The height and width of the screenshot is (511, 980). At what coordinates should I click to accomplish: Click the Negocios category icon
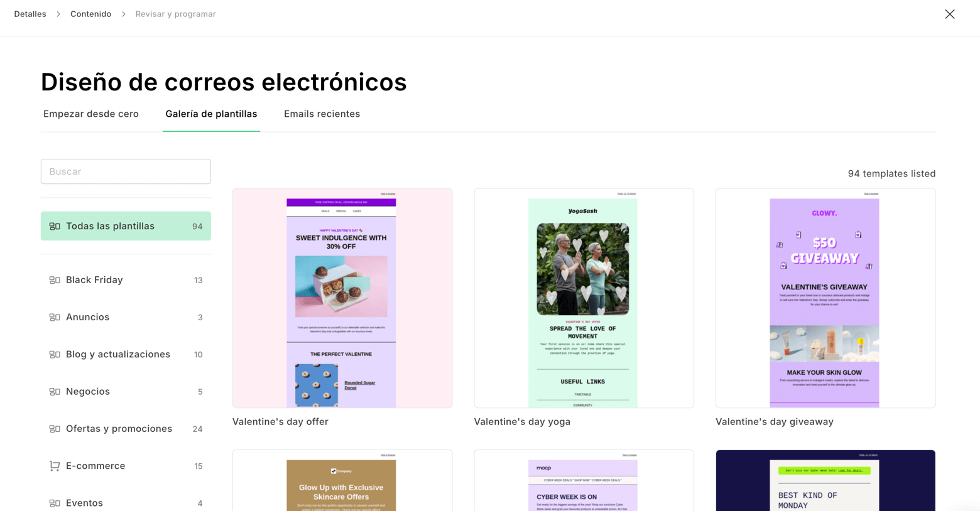click(x=55, y=391)
